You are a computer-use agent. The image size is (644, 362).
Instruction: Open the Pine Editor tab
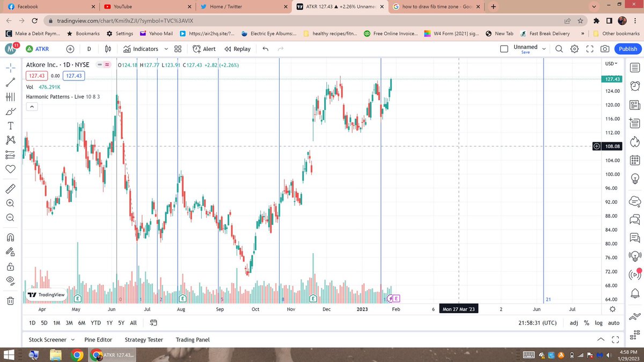(x=98, y=339)
